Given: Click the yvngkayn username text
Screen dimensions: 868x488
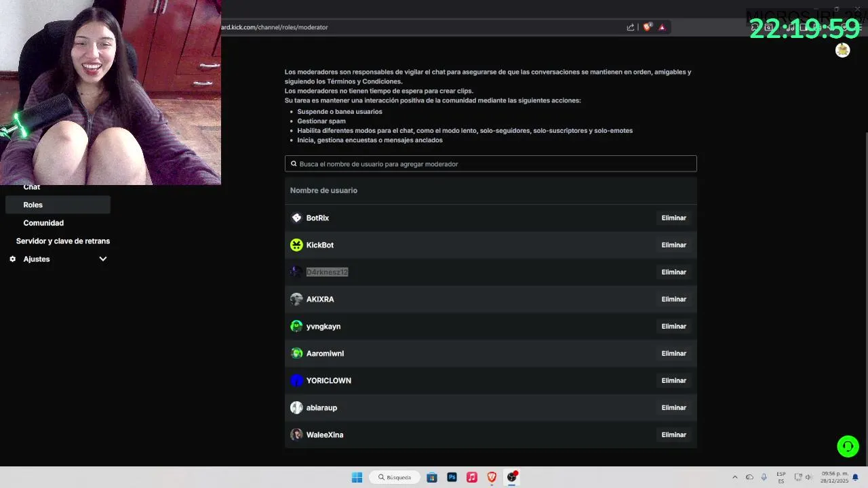Looking at the screenshot, I should pos(323,326).
